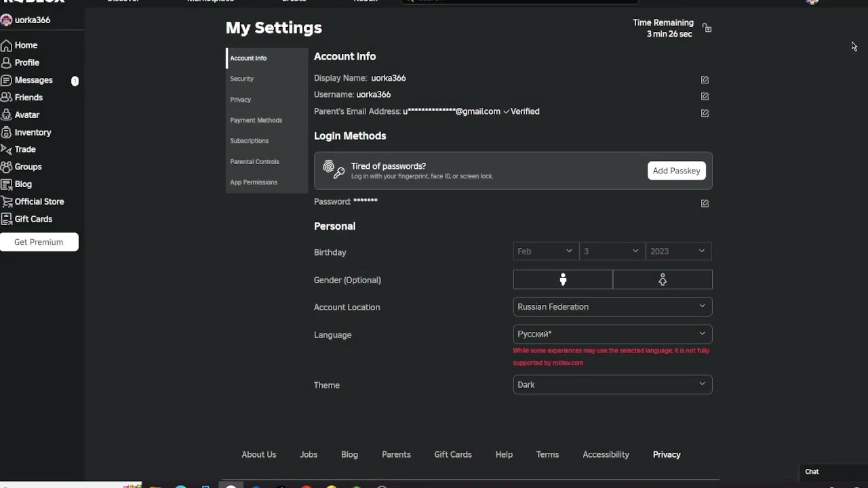Viewport: 868px width, 488px height.
Task: Click the 'Tired of passwords?' text
Action: [x=389, y=166]
